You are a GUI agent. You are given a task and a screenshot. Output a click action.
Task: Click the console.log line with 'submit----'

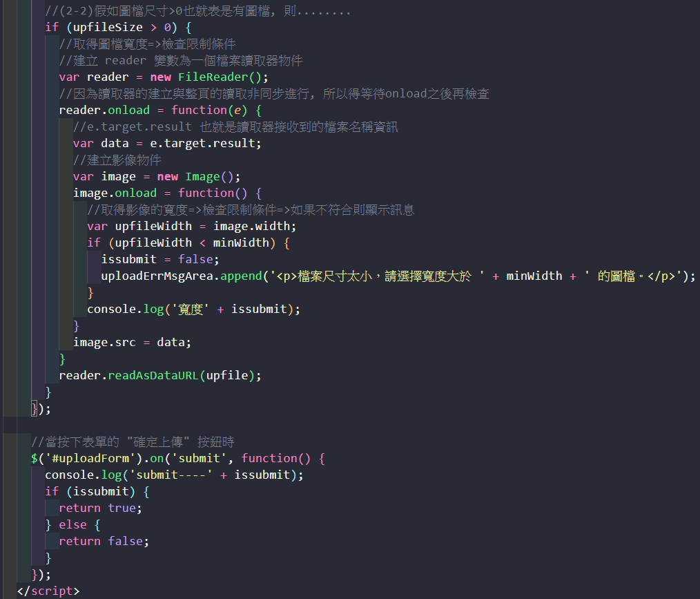click(x=174, y=475)
